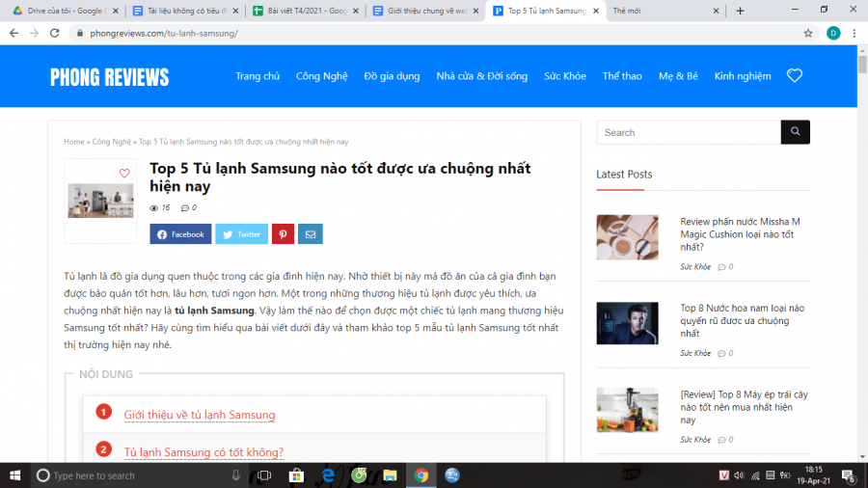Open the Nhà cửa & Đời sống menu
The height and width of the screenshot is (488, 868).
481,76
